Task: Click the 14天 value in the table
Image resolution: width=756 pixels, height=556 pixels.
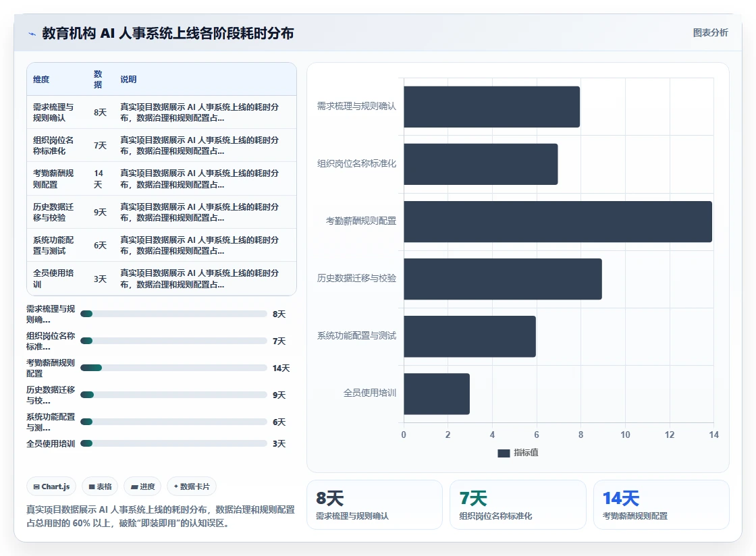Action: point(99,179)
